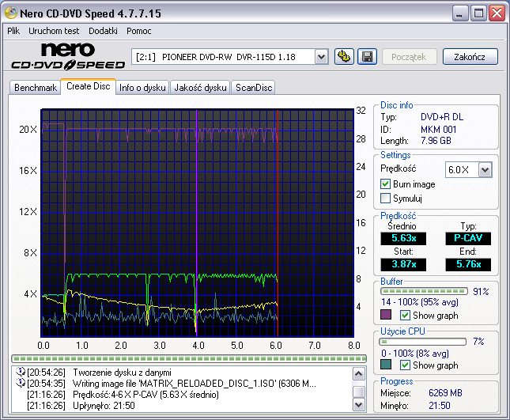
Task: Enable the Symuluj checkbox
Action: click(x=385, y=198)
